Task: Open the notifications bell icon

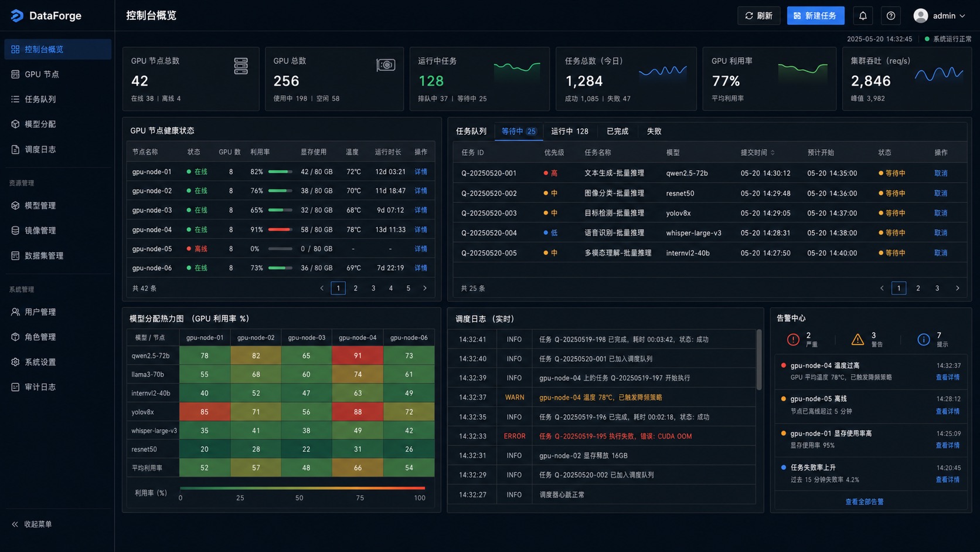Action: pyautogui.click(x=863, y=16)
